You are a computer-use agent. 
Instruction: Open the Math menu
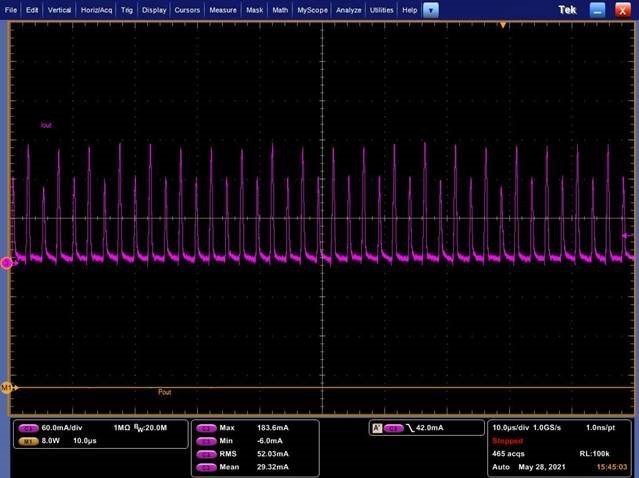(280, 10)
